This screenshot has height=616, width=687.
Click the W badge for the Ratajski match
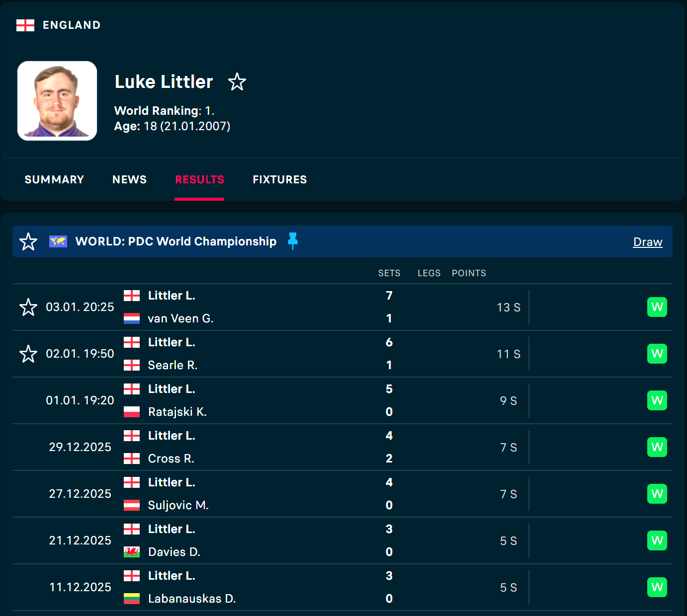pos(657,400)
